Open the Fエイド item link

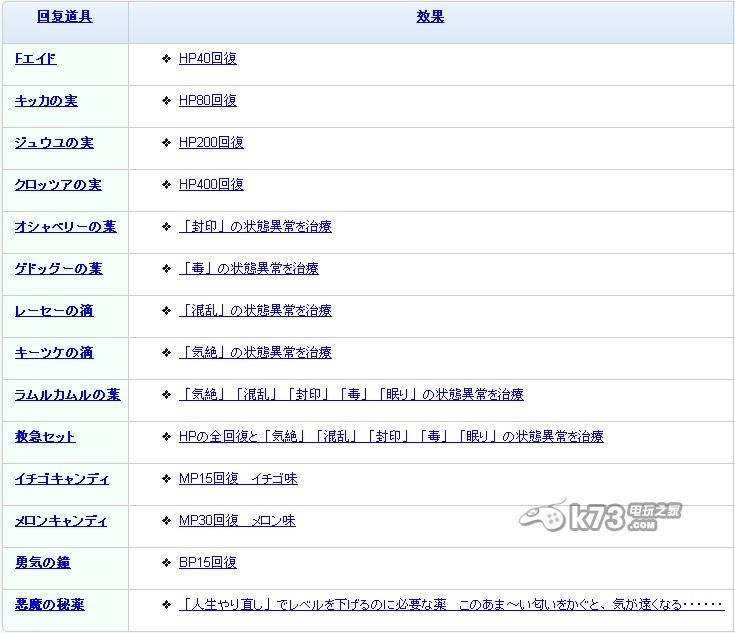[x=36, y=59]
